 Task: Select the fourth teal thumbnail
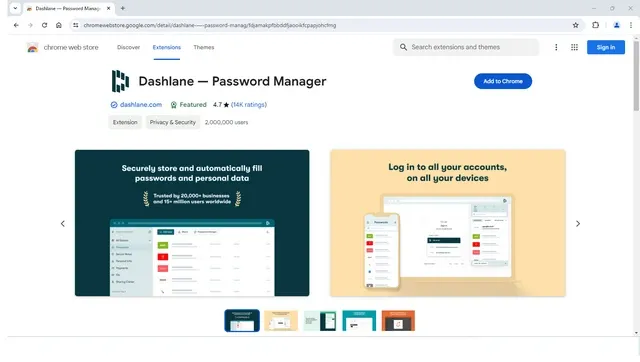tap(359, 321)
